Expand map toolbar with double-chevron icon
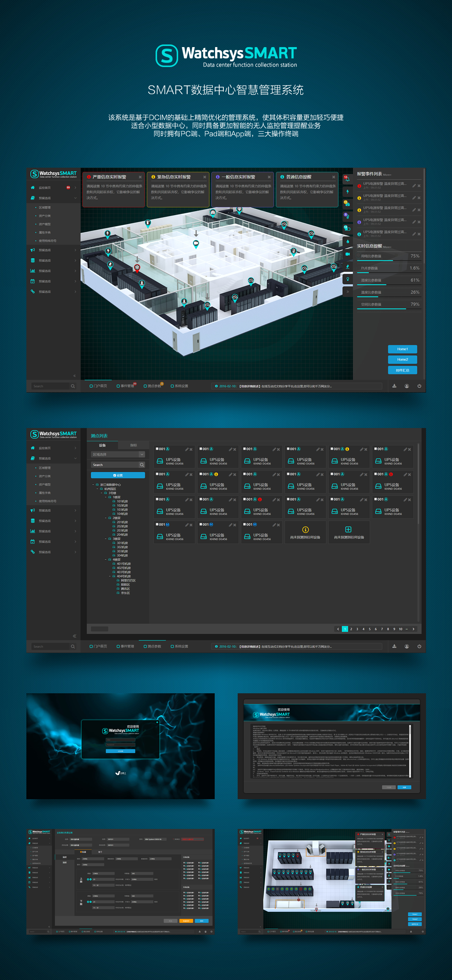 (347, 291)
